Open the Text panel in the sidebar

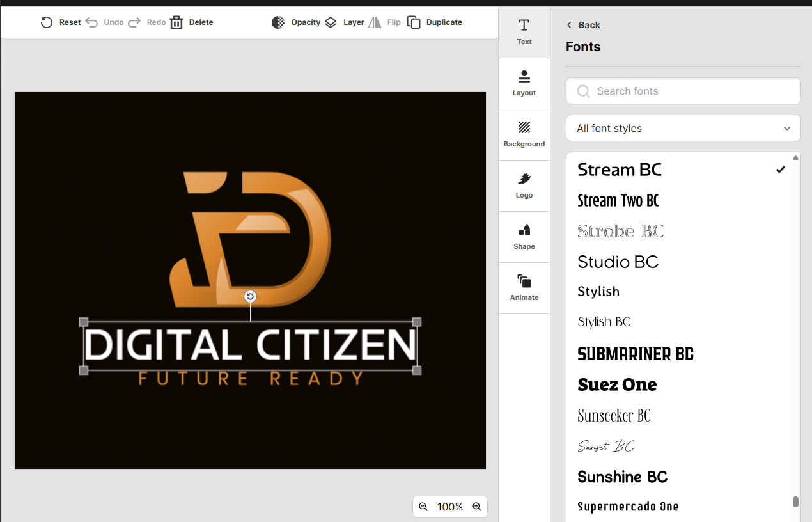pos(524,32)
